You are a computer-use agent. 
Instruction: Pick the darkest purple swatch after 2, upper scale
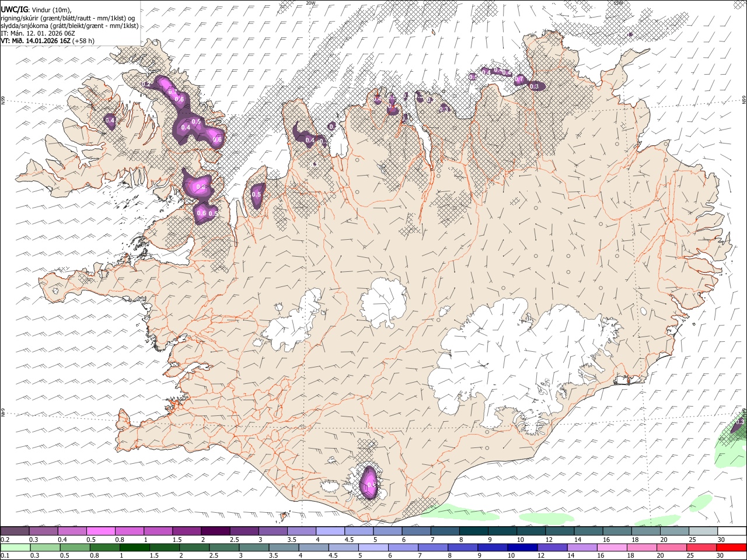point(215,531)
